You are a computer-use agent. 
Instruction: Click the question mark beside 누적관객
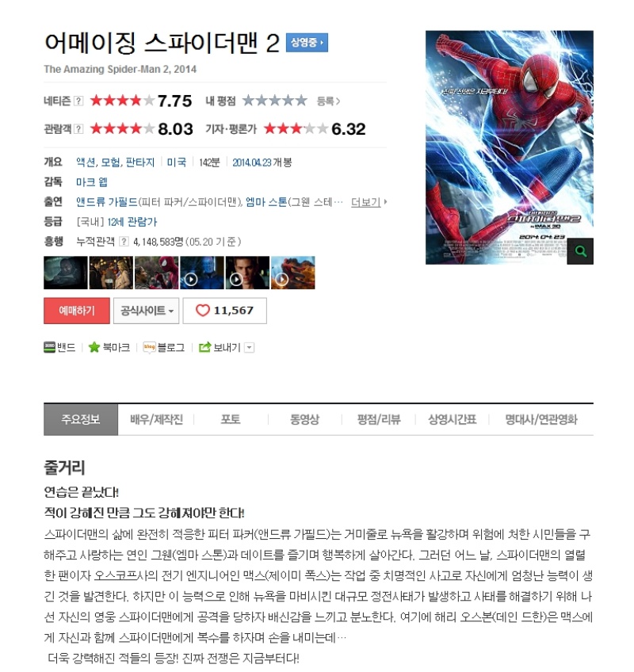(124, 242)
